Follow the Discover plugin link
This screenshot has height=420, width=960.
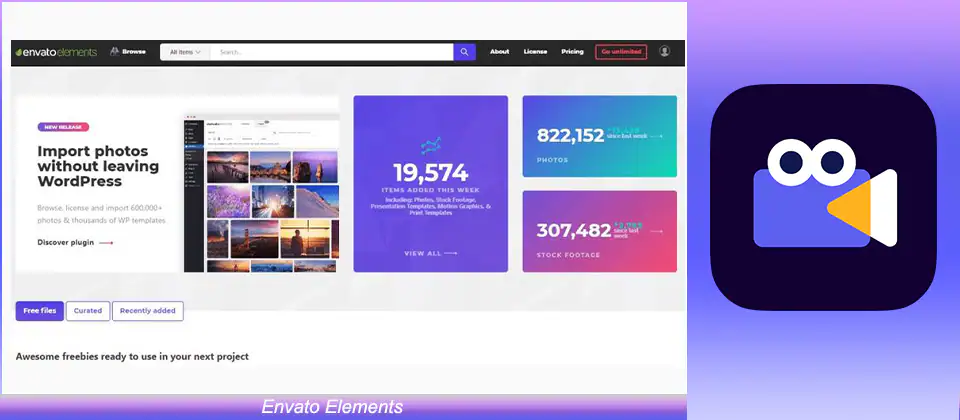(75, 242)
